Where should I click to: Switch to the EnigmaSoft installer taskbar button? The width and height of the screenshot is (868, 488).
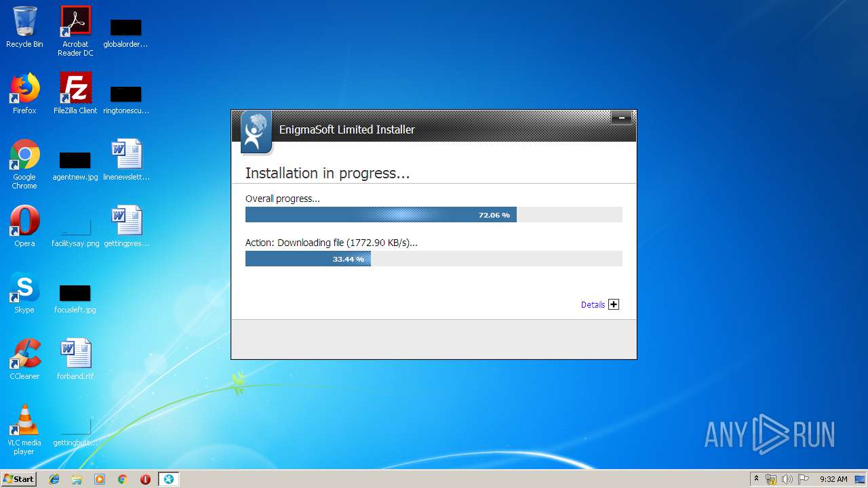point(168,479)
